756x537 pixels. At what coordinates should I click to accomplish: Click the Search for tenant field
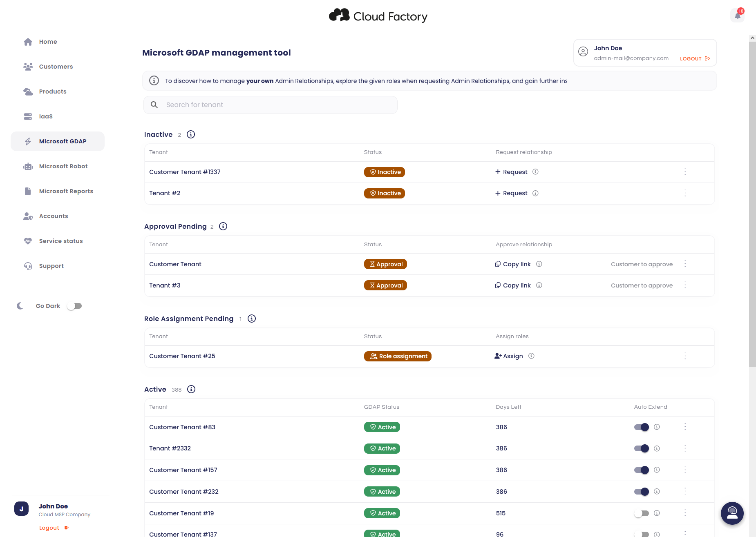point(271,105)
